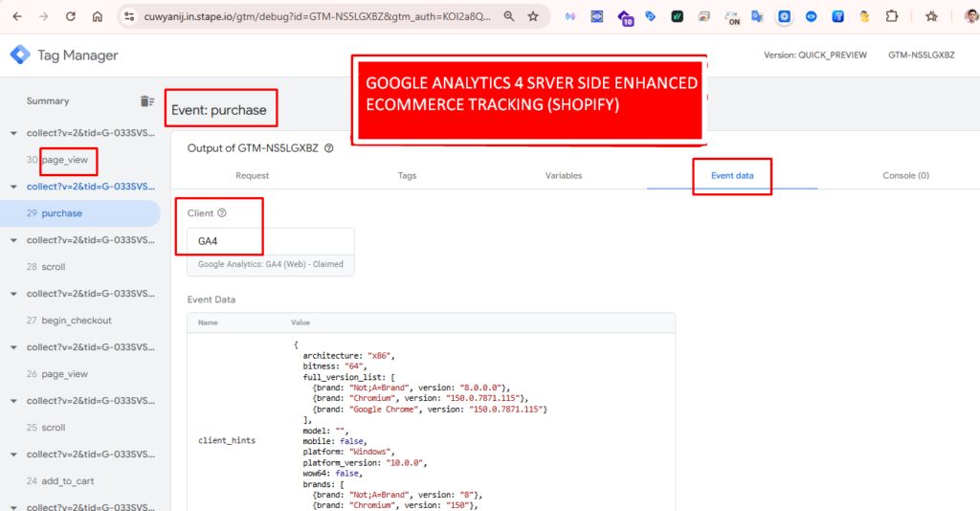The width and height of the screenshot is (980, 511).
Task: Open the yellow duck extension icon
Action: click(x=864, y=17)
